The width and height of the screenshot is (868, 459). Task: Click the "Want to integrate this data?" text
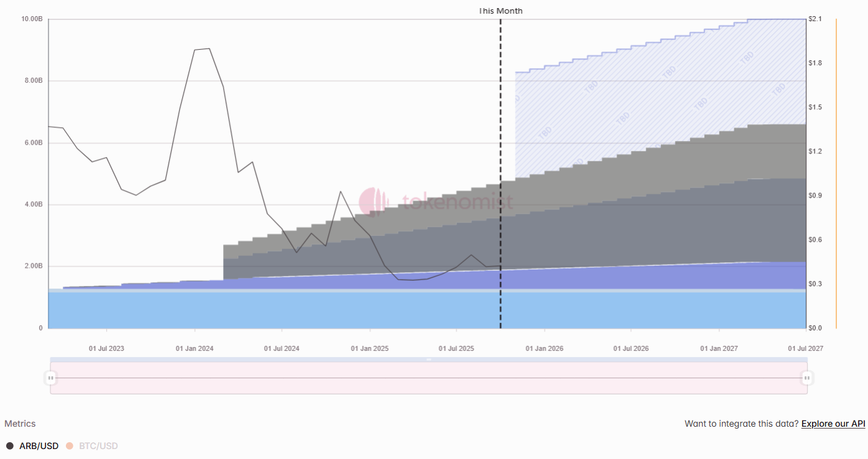coord(740,424)
